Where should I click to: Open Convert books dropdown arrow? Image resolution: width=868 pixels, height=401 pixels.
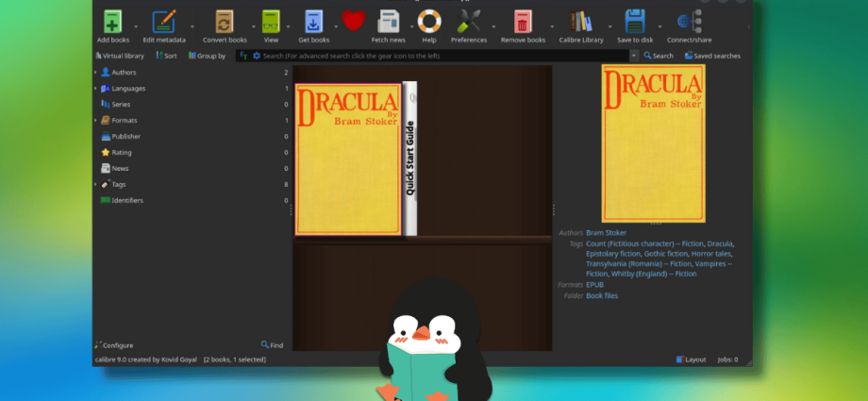254,26
